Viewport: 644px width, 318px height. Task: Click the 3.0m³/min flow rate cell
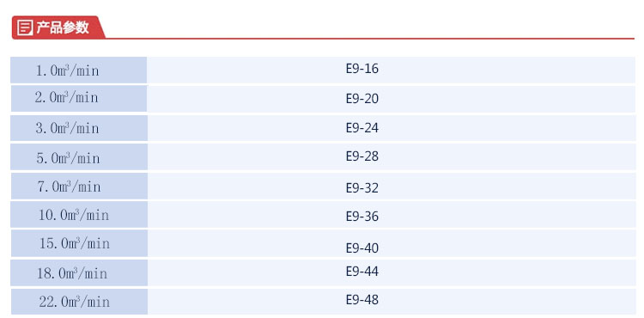[x=78, y=128]
